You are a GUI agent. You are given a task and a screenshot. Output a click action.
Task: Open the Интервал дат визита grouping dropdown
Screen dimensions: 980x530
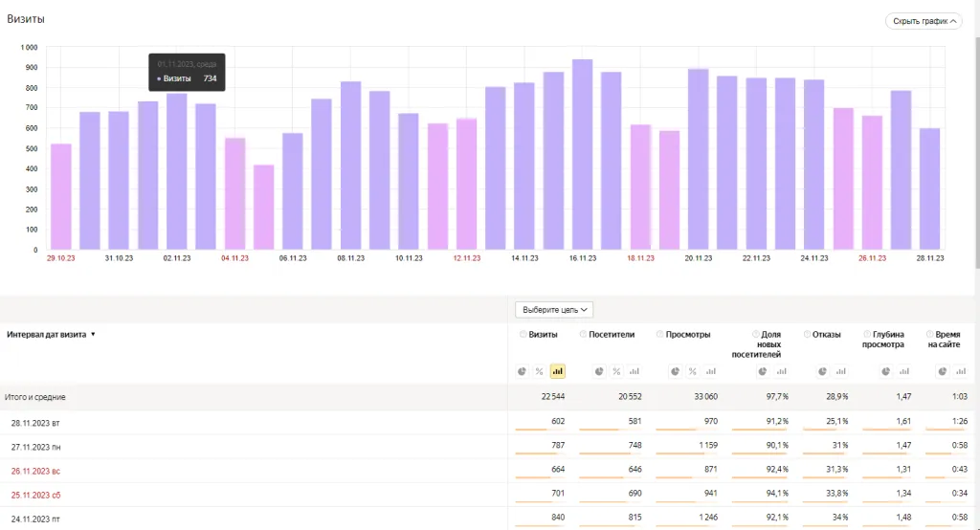point(51,335)
